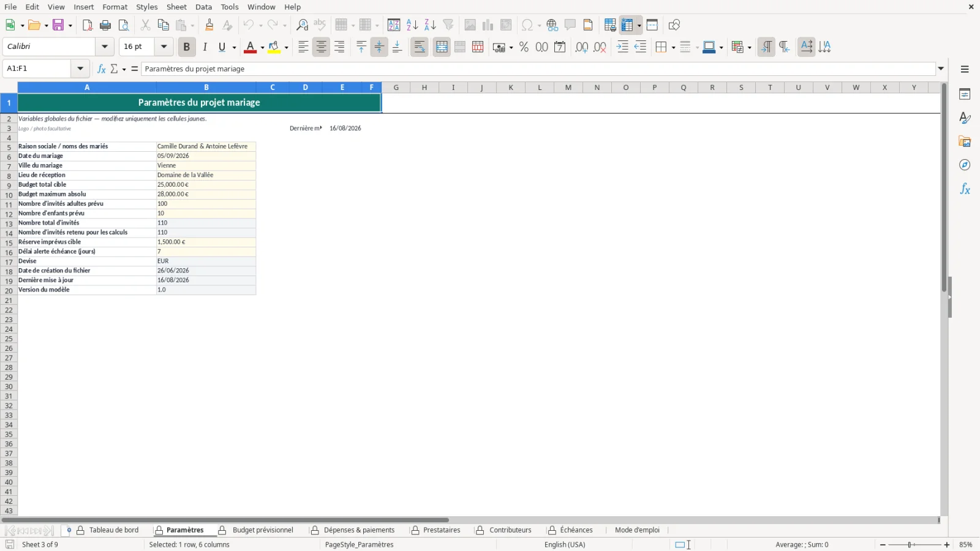
Task: Open the Select Function dropdown
Action: click(x=124, y=69)
